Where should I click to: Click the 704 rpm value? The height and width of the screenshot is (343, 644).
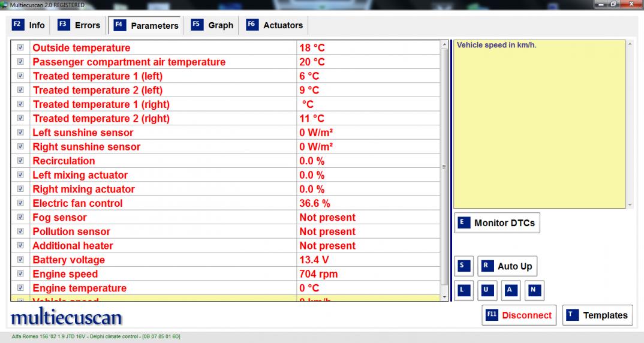click(x=318, y=274)
